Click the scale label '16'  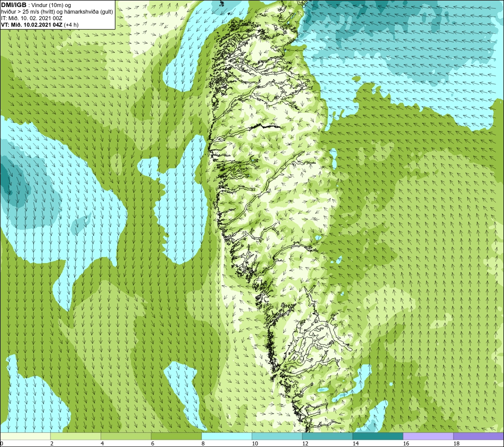click(406, 444)
